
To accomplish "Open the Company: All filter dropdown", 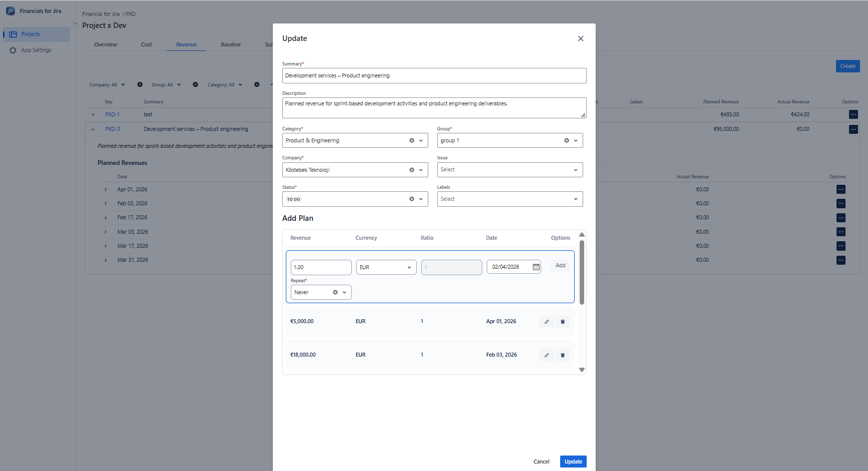I will (107, 85).
